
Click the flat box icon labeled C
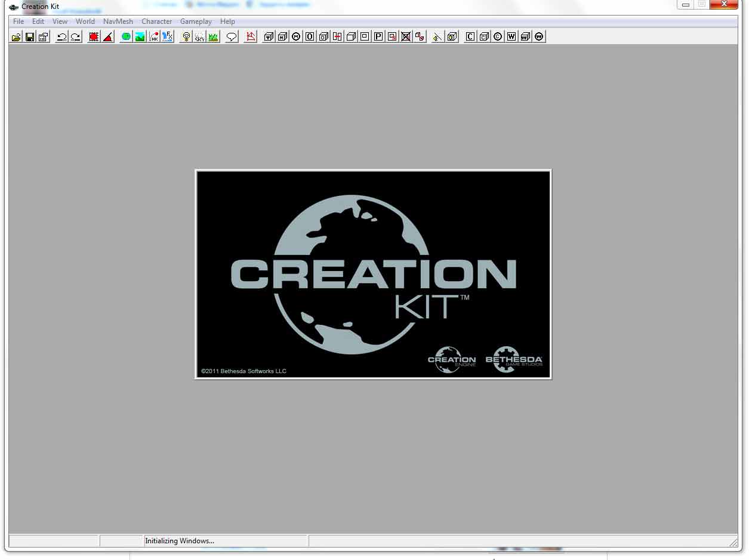tap(470, 37)
